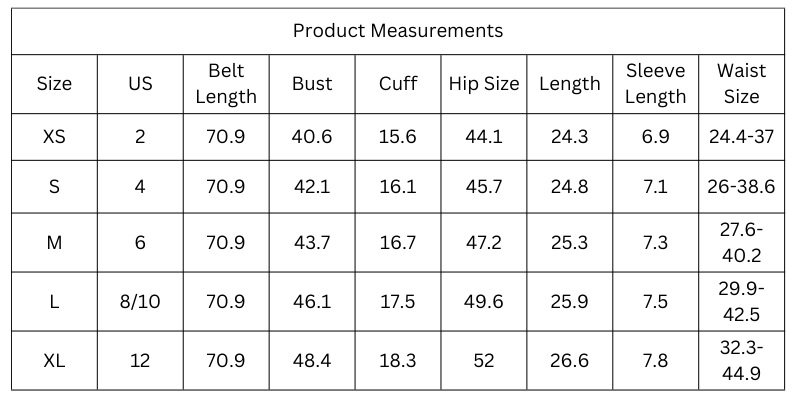Select the 46.1 bust value cell
800x400 pixels.
(312, 301)
